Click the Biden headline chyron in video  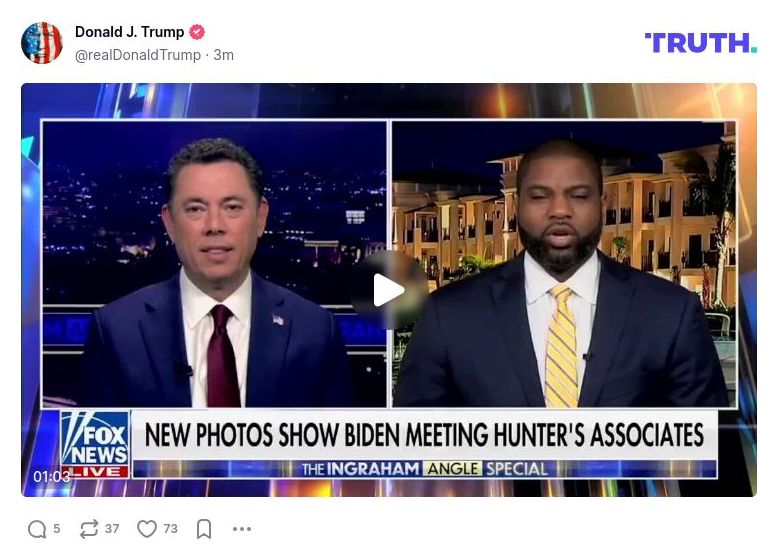pyautogui.click(x=424, y=435)
